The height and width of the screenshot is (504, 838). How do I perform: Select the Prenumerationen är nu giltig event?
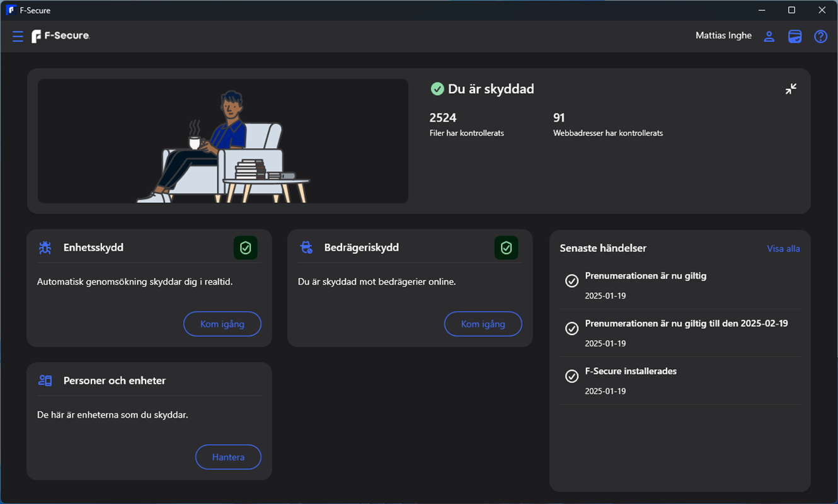click(x=646, y=275)
